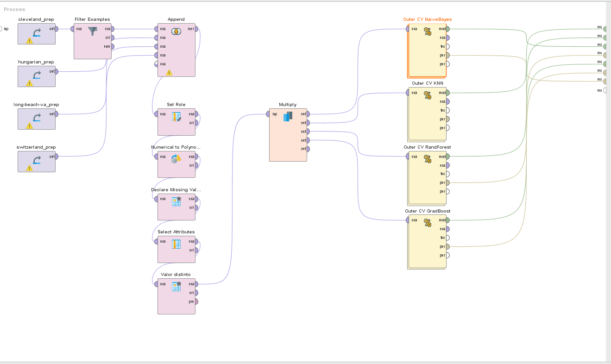
Task: Select the Multiply operator's copy icon
Action: coord(288,116)
